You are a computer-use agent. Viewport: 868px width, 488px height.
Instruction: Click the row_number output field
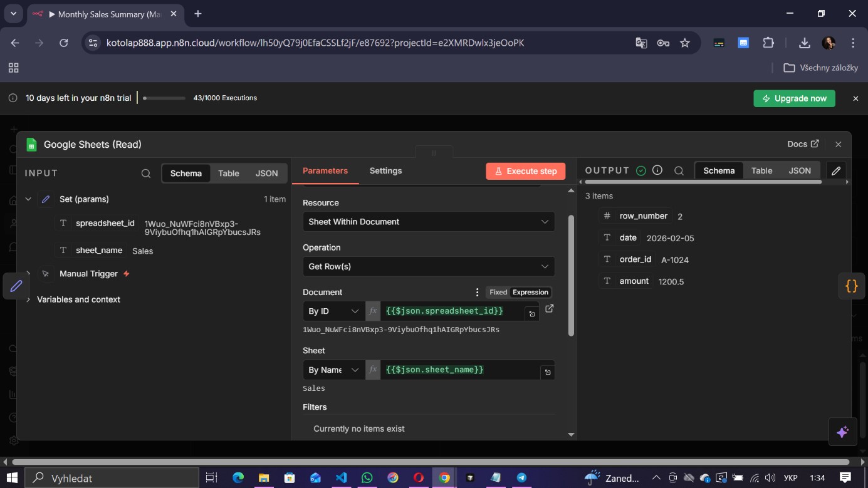(635, 216)
